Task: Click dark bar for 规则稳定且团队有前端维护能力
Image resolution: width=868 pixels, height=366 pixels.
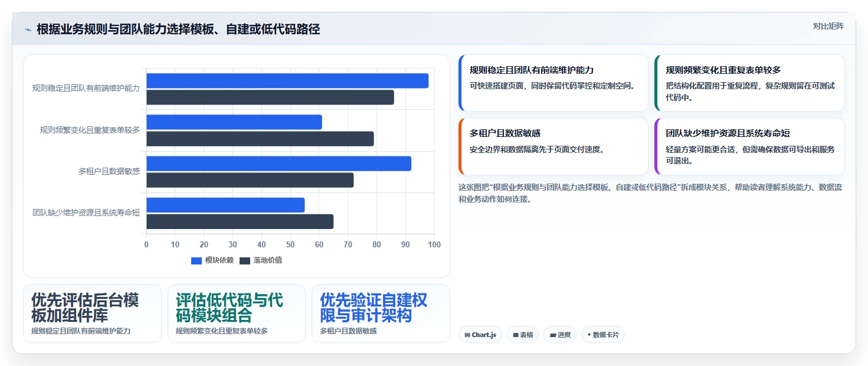Action: point(270,97)
